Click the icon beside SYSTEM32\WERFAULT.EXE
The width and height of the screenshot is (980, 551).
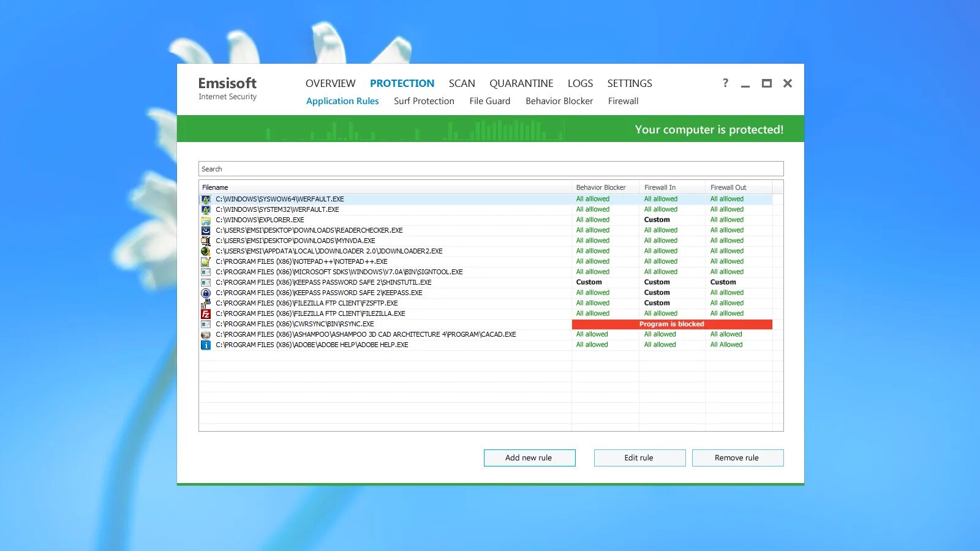[206, 209]
